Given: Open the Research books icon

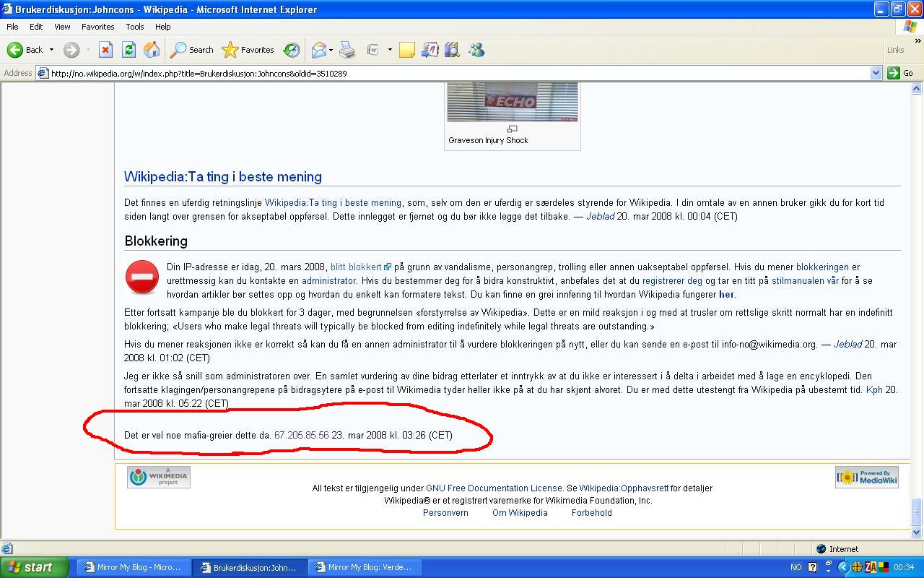Looking at the screenshot, I should point(453,50).
